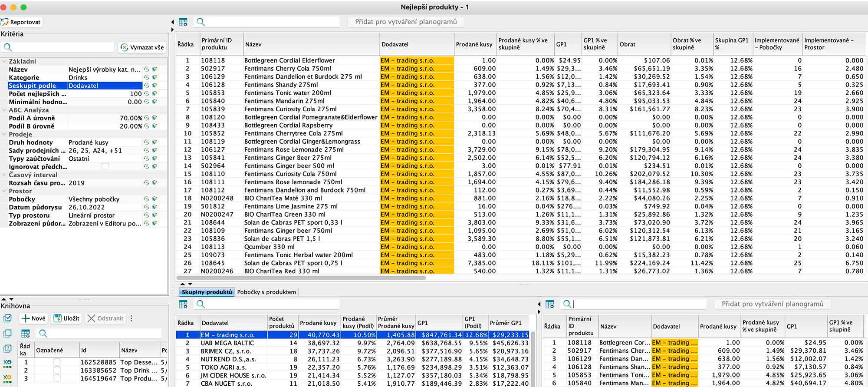Switch to Pobočky s produktem tab
The height and width of the screenshot is (387, 868).
coord(266,292)
